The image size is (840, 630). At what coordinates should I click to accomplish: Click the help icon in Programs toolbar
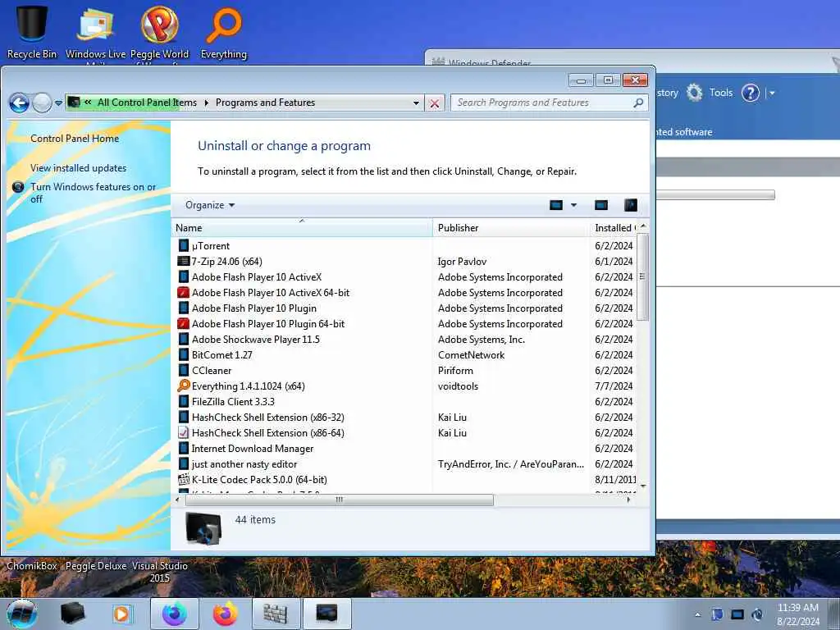[x=631, y=205]
